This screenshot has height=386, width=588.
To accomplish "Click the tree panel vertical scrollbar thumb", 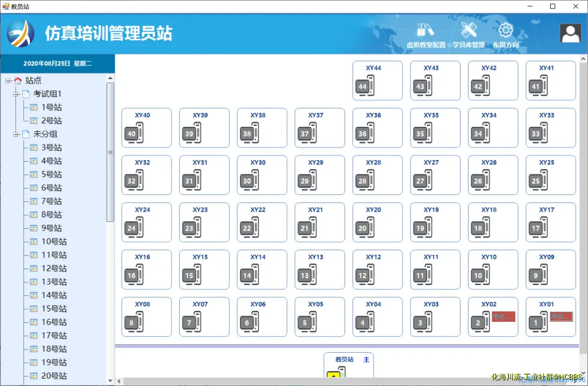I will (110, 152).
